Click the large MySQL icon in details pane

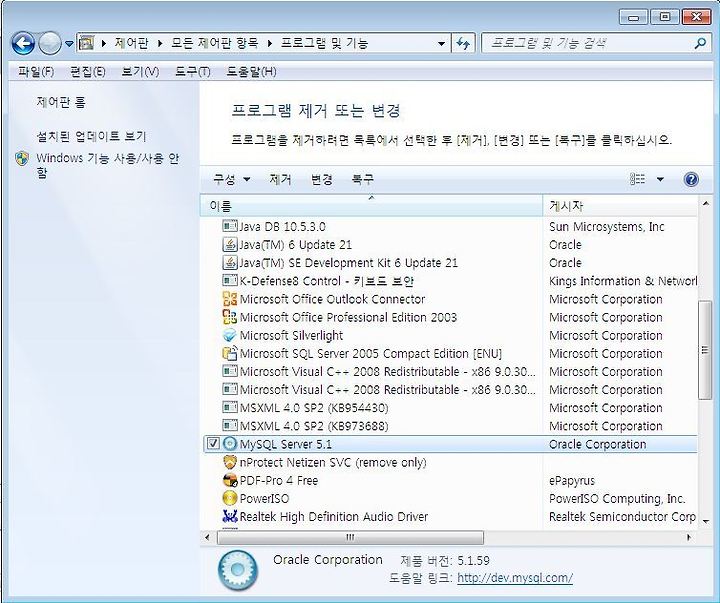pyautogui.click(x=237, y=570)
